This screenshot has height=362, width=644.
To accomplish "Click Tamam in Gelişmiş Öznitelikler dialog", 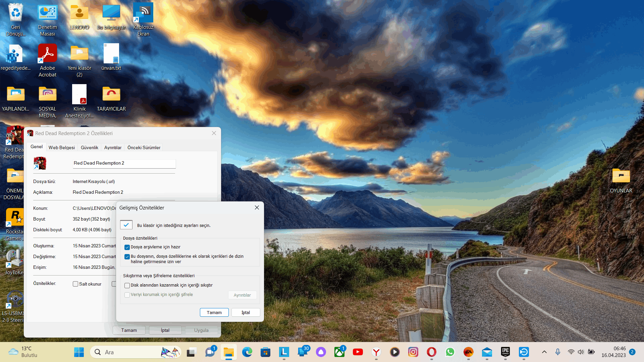I will coord(214,312).
